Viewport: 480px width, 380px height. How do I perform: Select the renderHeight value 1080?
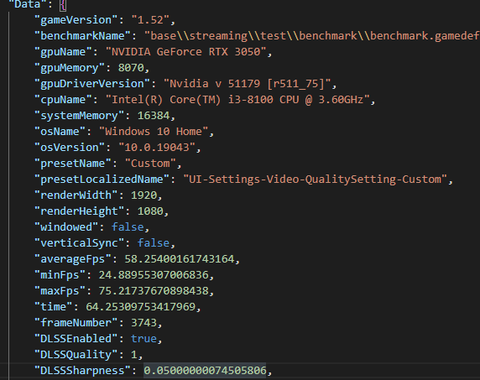pos(150,212)
